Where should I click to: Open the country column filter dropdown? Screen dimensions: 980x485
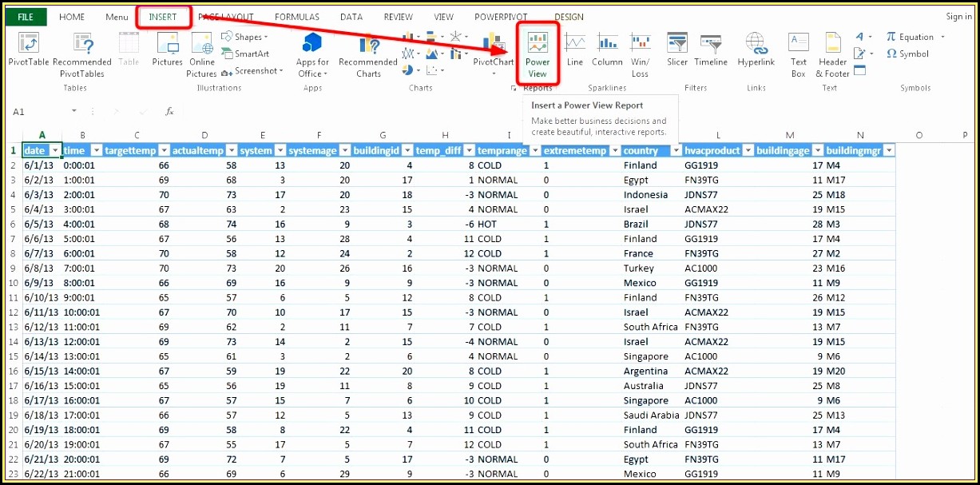coord(675,150)
